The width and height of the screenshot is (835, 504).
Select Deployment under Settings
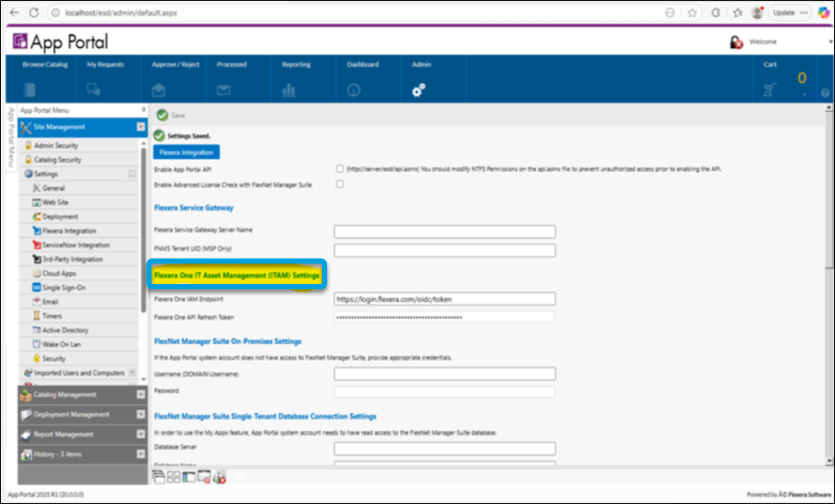[x=60, y=216]
